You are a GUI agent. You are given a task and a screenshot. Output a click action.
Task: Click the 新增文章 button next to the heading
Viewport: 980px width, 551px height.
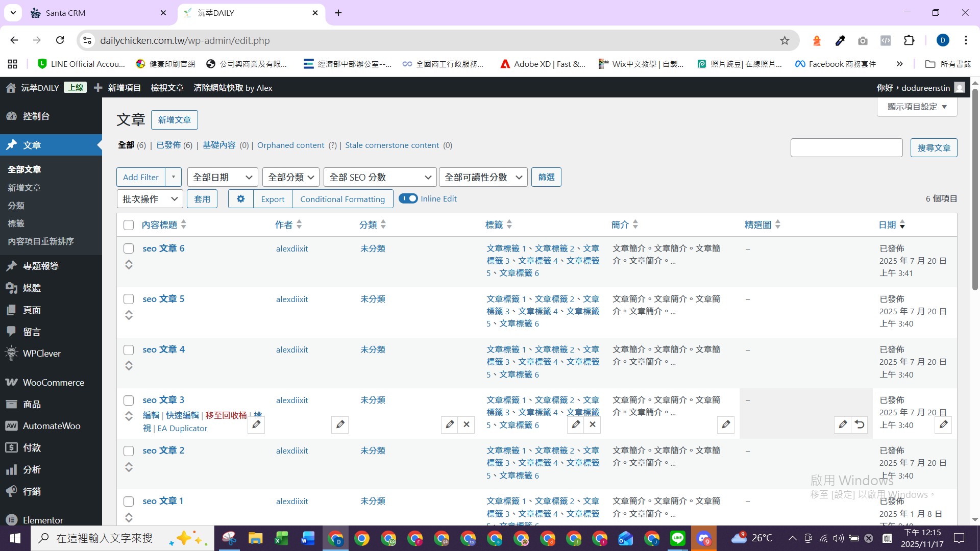(x=174, y=120)
